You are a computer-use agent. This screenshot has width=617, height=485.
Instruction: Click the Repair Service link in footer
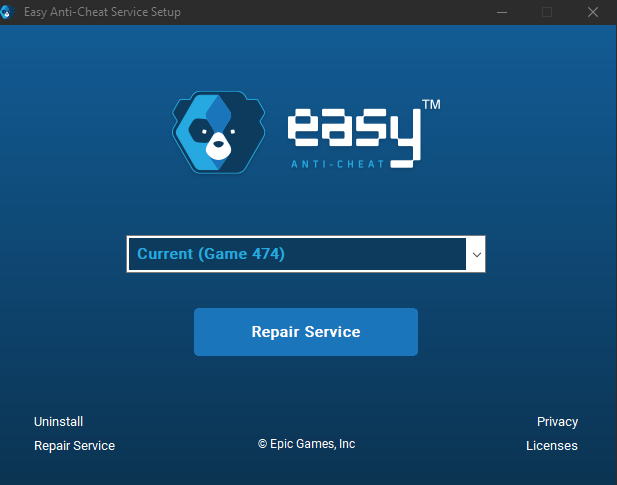(74, 446)
